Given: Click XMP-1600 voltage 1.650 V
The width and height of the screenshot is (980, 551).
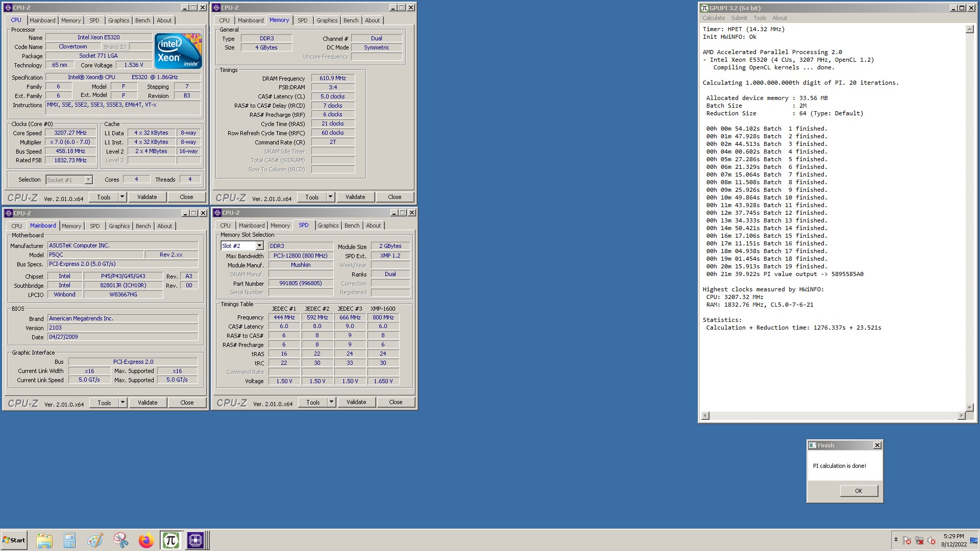Looking at the screenshot, I should pyautogui.click(x=383, y=381).
